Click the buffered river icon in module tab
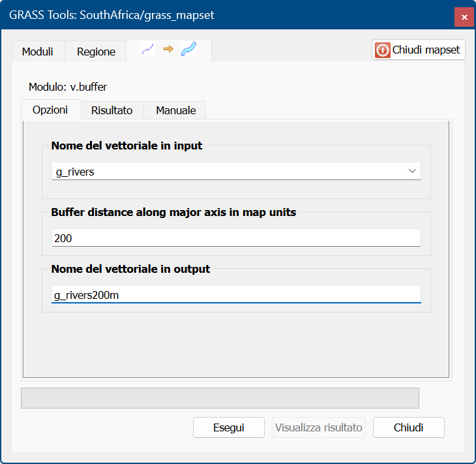476x464 pixels. [188, 49]
